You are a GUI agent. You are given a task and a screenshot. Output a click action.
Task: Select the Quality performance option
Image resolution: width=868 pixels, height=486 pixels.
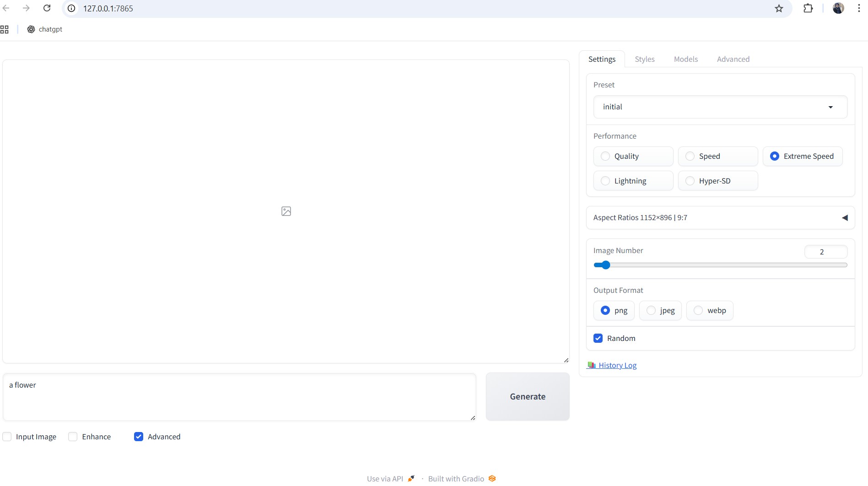[605, 156]
